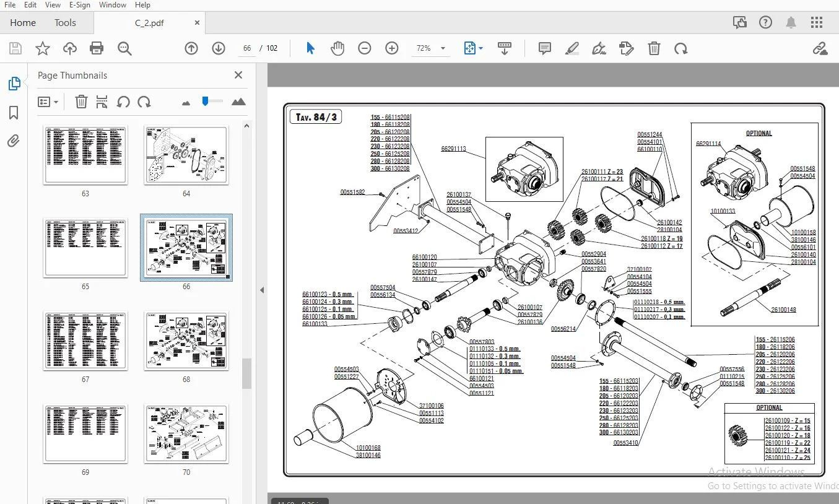
Task: Save the document using the floppy disk icon
Action: point(15,48)
